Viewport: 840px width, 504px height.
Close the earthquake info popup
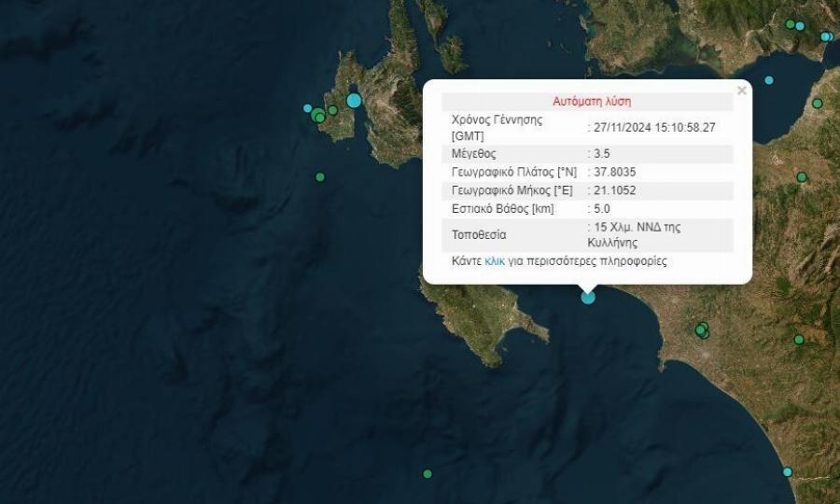742,91
